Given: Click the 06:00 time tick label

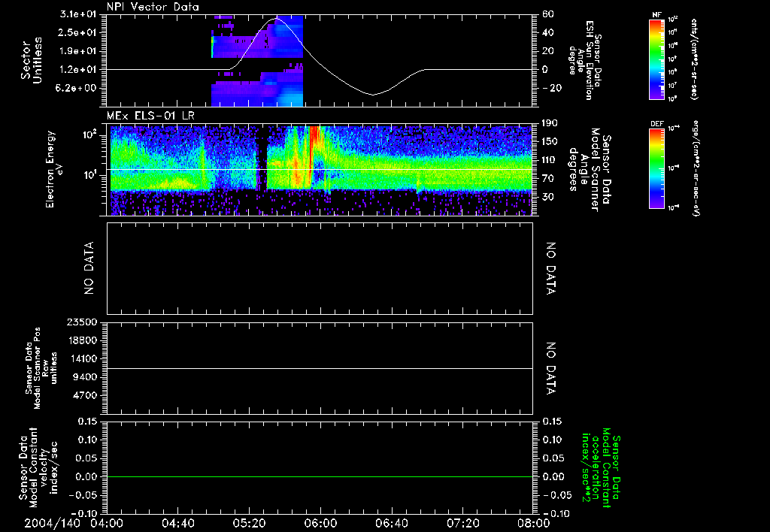Looking at the screenshot, I should coord(320,523).
